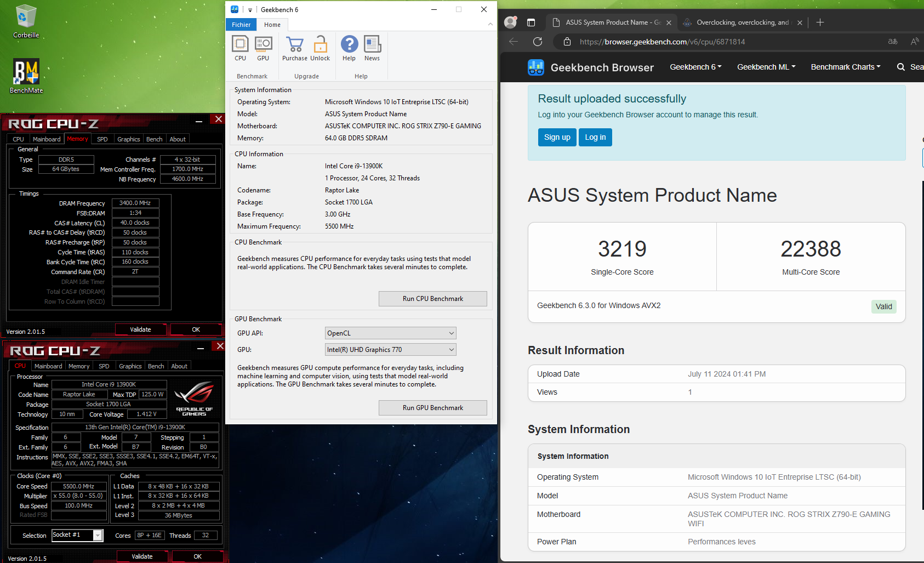This screenshot has height=563, width=924.
Task: Select the Home ribbon tab
Action: click(272, 25)
